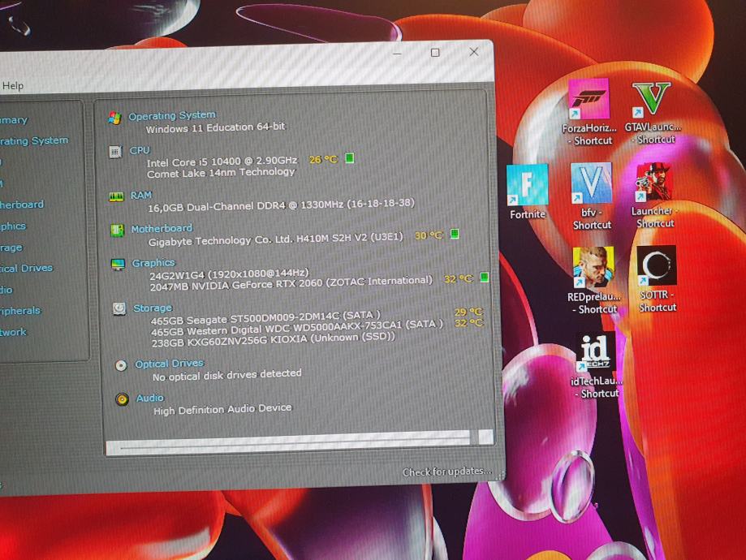Click Comet Lake 14nm Technology text
The image size is (746, 560).
coord(221,173)
